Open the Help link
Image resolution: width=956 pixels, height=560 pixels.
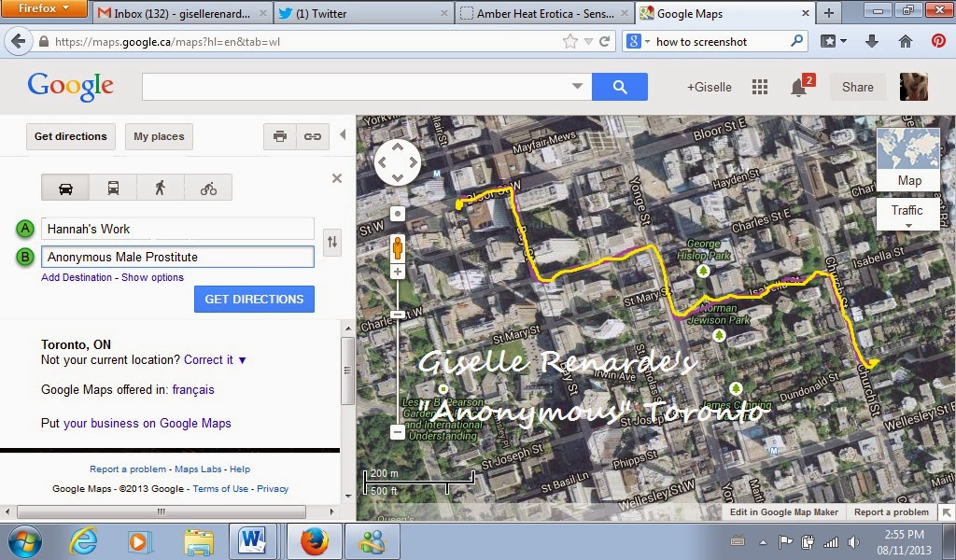coord(240,469)
